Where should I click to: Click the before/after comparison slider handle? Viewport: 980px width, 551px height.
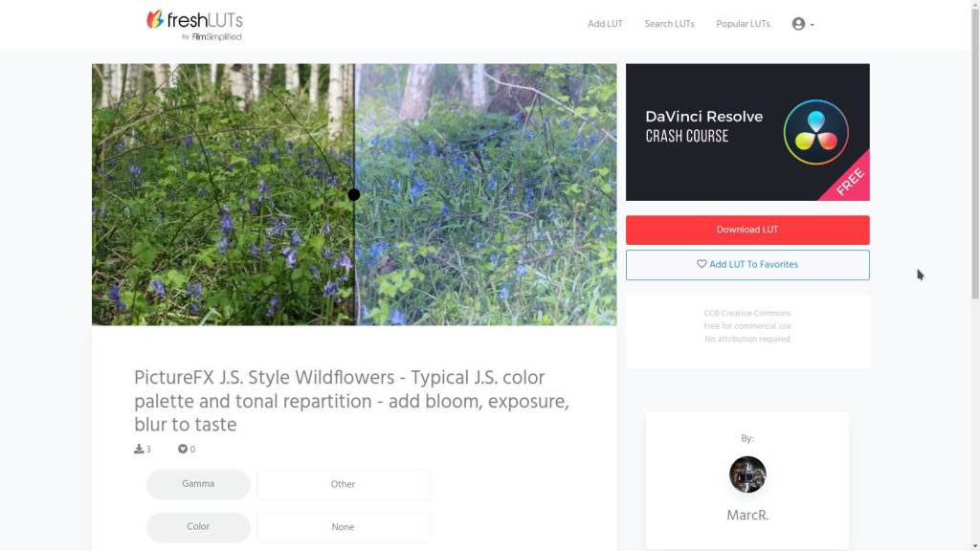click(354, 195)
